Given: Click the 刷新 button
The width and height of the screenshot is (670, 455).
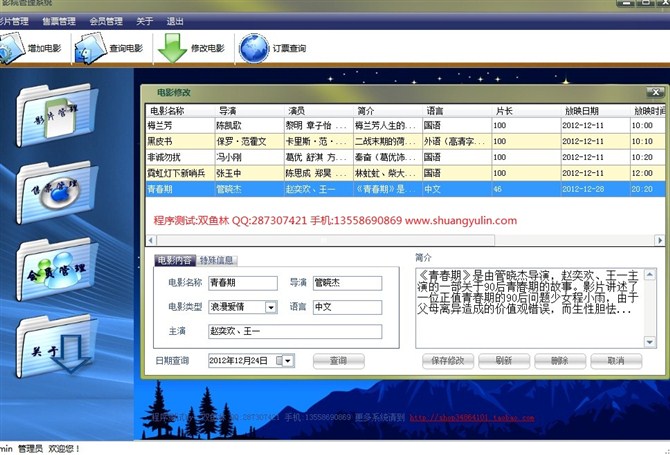Looking at the screenshot, I should pos(504,361).
